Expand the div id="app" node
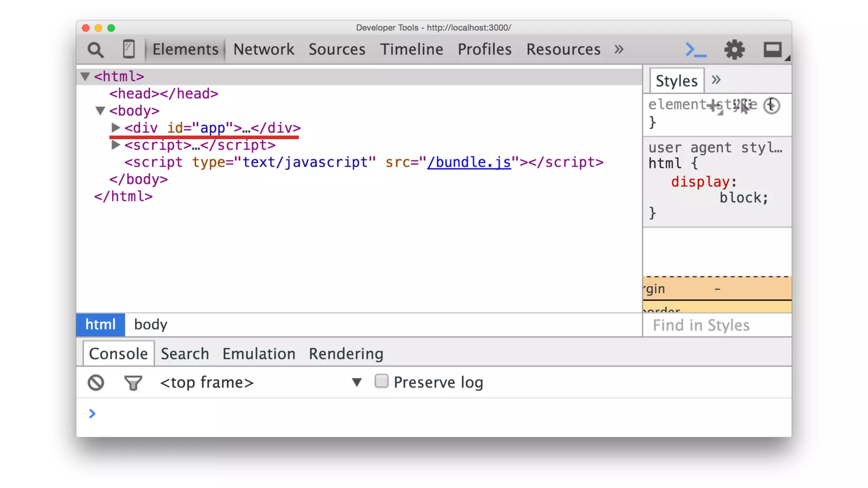Viewport: 868px width, 488px height. coord(115,128)
